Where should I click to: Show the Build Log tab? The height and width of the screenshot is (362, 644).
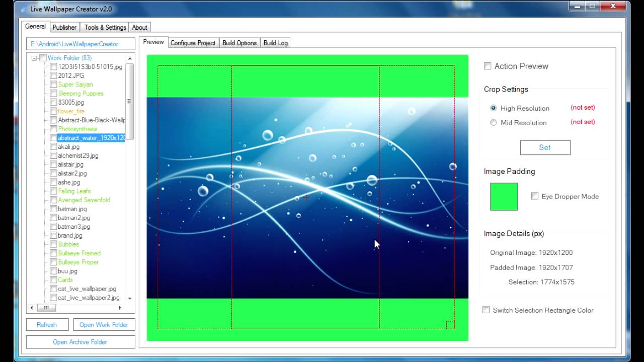click(275, 43)
